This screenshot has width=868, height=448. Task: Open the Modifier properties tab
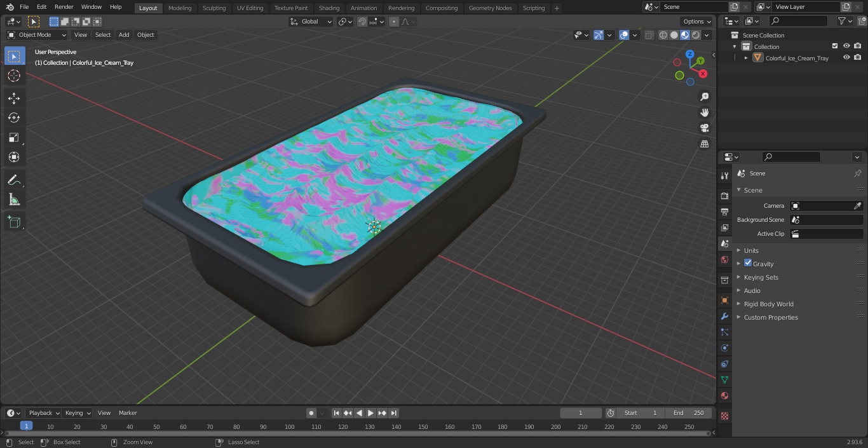tap(724, 316)
